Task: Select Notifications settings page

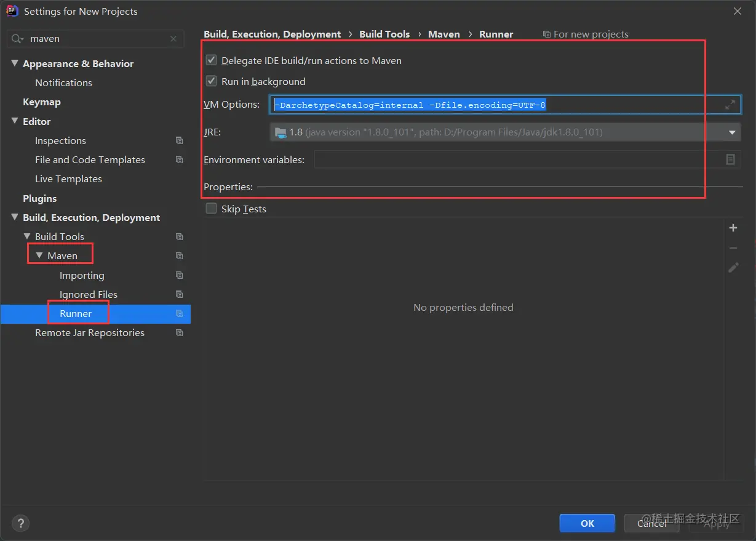Action: pos(63,83)
